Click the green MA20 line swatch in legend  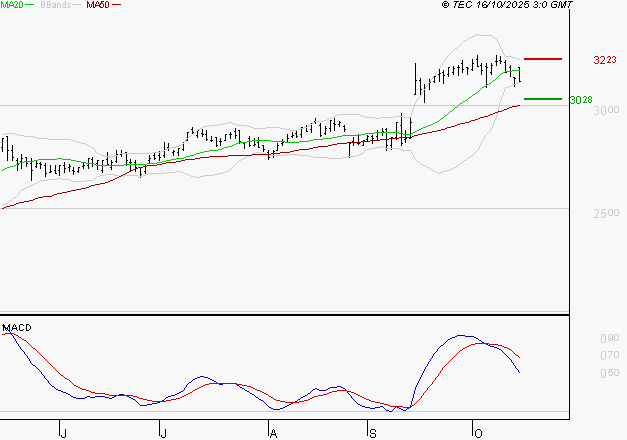31,5
